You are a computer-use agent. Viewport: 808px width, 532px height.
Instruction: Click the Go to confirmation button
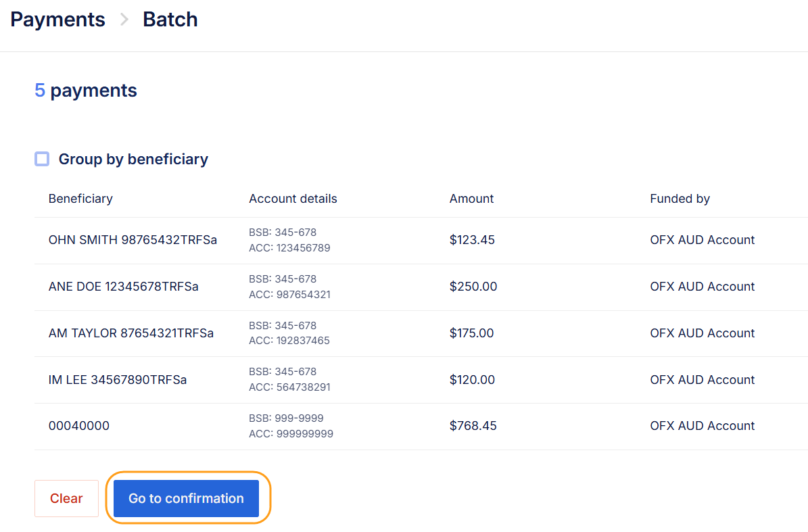[x=186, y=498]
